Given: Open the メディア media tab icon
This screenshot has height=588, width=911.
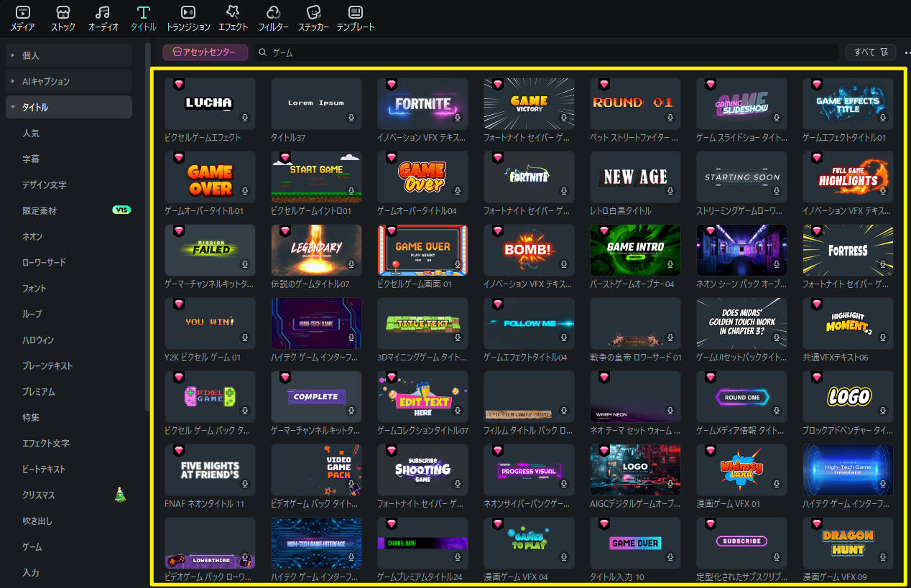Looking at the screenshot, I should (22, 13).
